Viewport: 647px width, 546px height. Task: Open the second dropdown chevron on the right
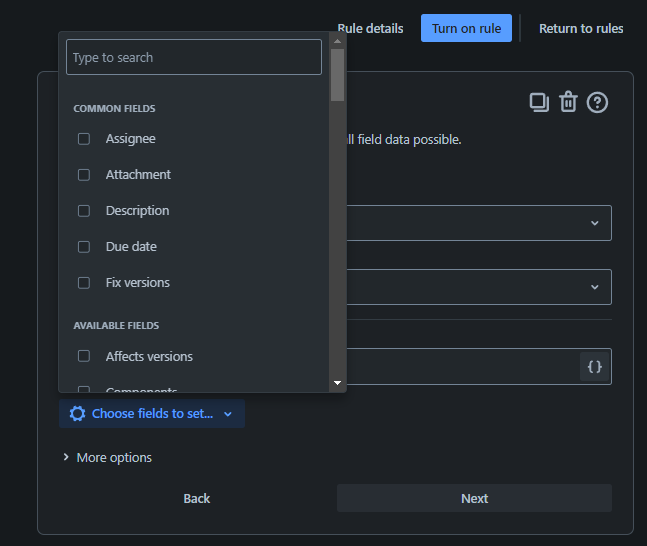click(x=595, y=287)
